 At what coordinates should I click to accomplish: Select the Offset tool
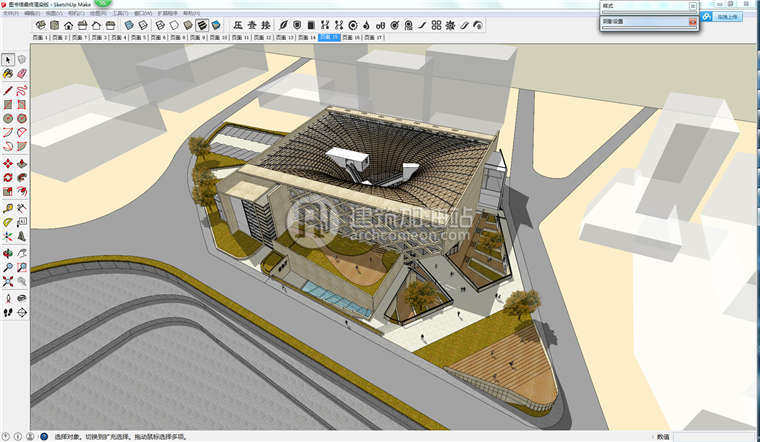point(22,192)
